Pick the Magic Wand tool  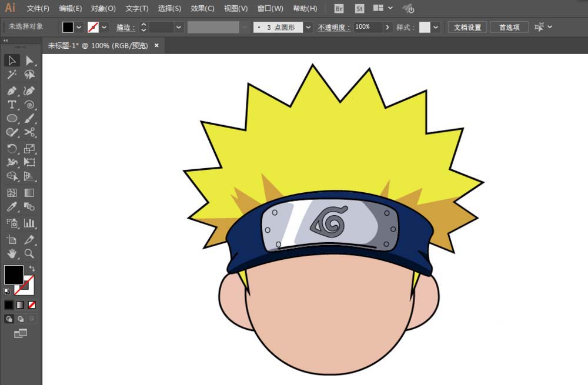12,75
